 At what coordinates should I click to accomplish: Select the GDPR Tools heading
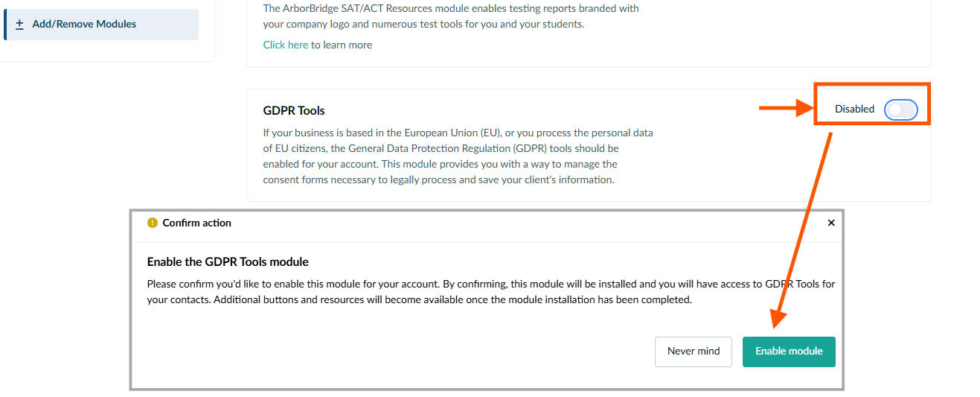pyautogui.click(x=294, y=110)
